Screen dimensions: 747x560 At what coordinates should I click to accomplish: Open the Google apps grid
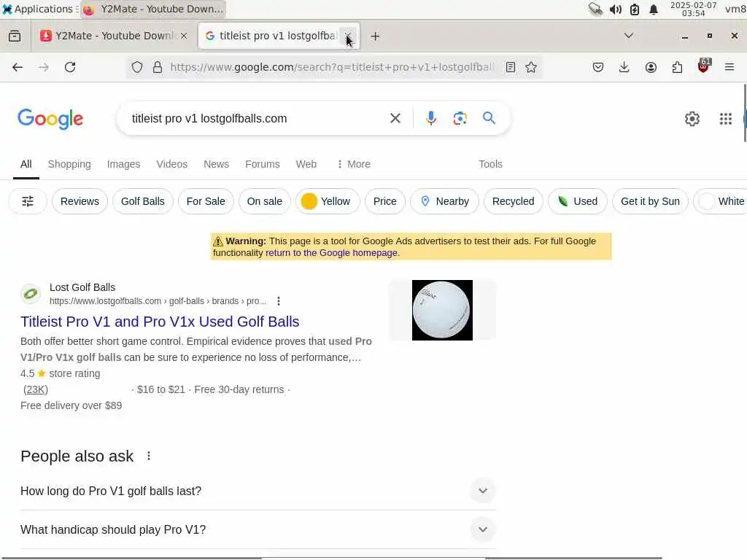(x=726, y=119)
